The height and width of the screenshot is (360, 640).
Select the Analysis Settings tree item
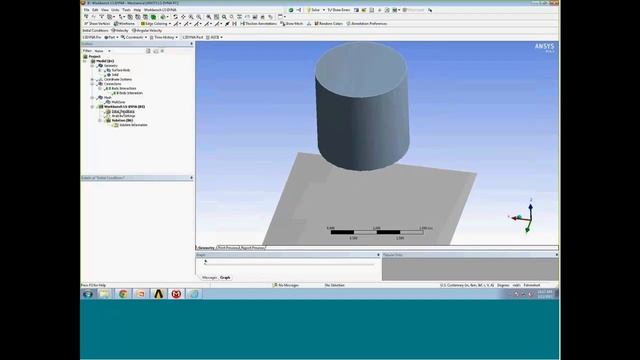(x=123, y=116)
